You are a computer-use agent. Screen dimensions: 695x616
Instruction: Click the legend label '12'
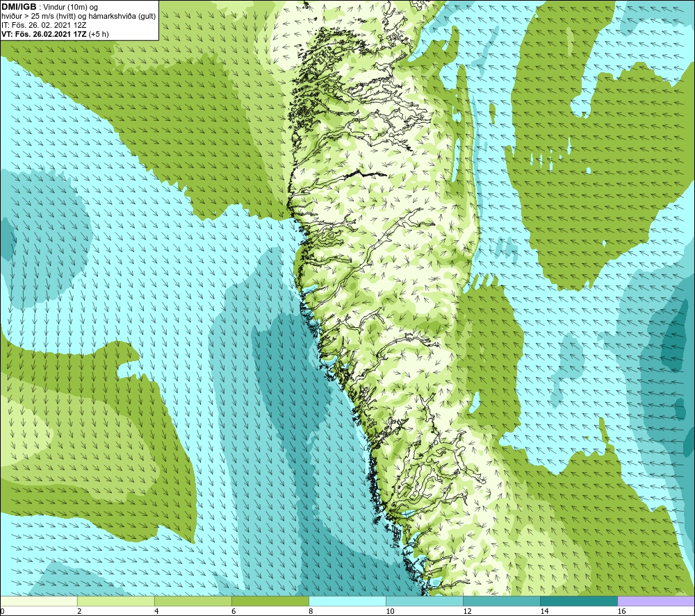point(467,611)
